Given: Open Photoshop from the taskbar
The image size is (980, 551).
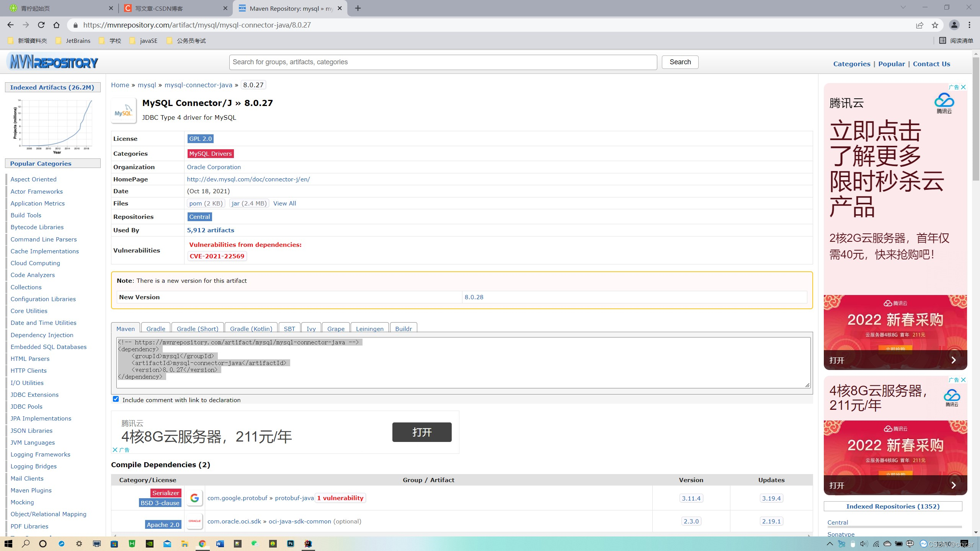Looking at the screenshot, I should click(x=291, y=543).
